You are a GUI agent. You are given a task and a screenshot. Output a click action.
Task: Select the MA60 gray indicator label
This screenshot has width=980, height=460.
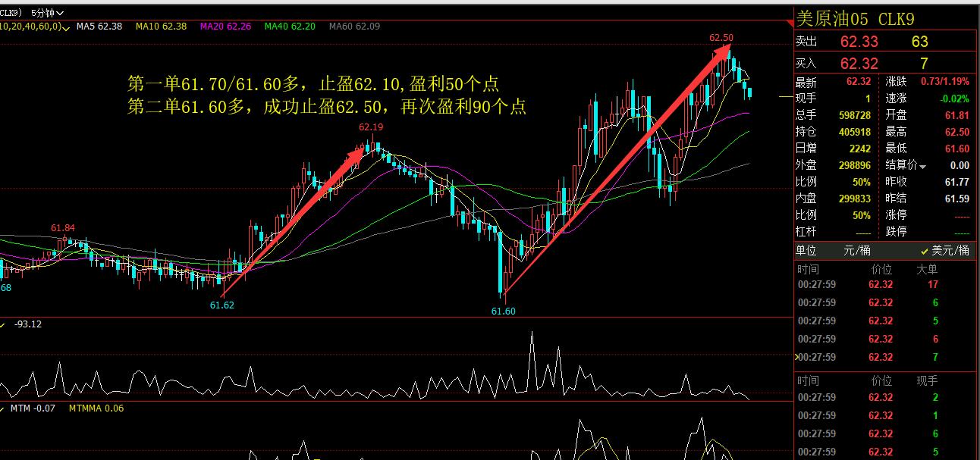[x=354, y=27]
